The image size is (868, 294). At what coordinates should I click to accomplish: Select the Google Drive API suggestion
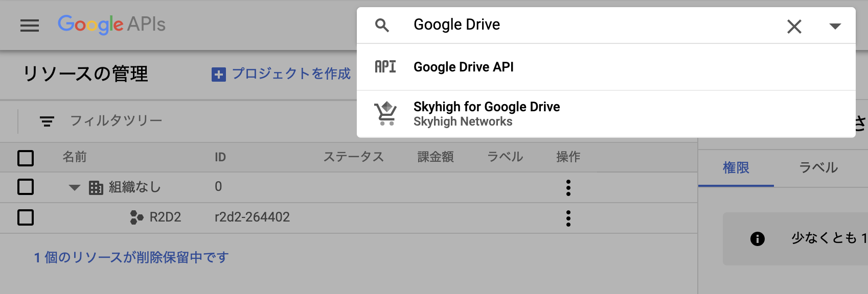[606, 67]
